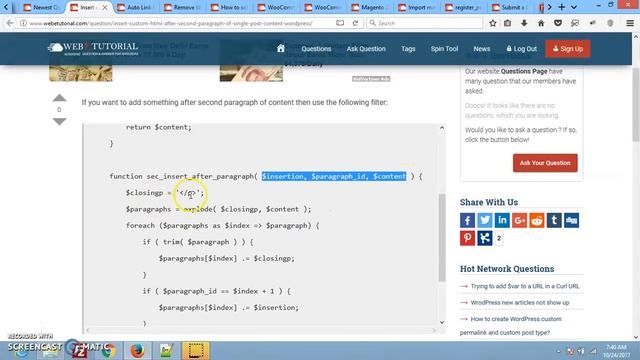Click the Ask Your Question button
Viewport: 640px width, 360px height.
(x=545, y=163)
